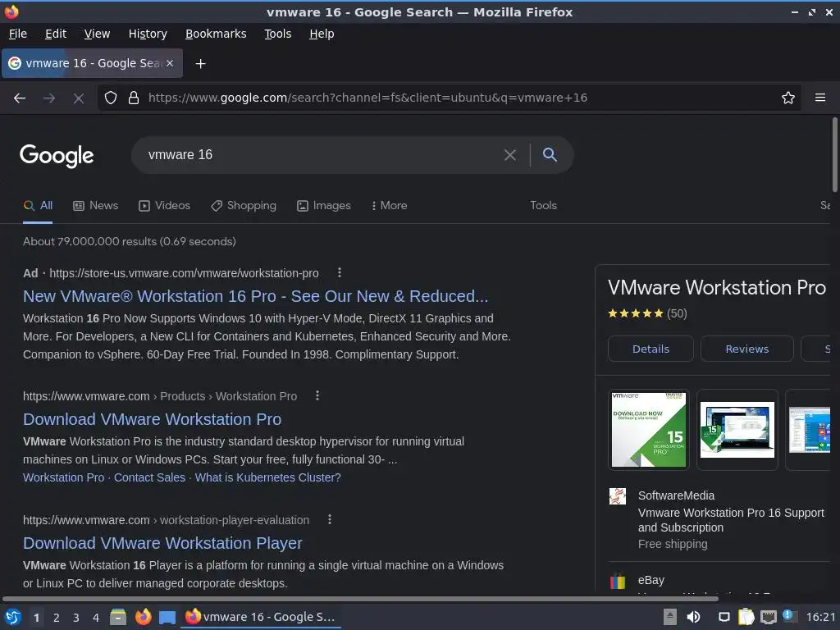Open the History menu
Screen dimensions: 840x630
tap(148, 34)
